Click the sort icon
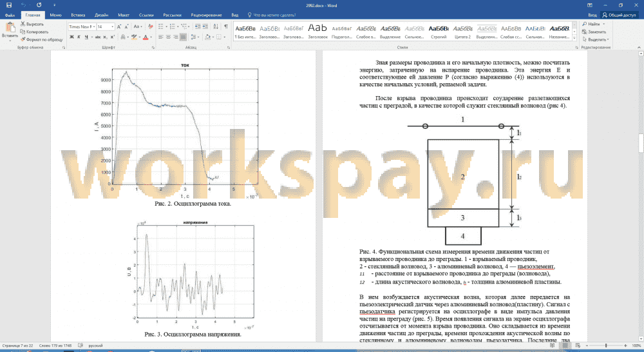The height and width of the screenshot is (352, 644). pyautogui.click(x=216, y=26)
